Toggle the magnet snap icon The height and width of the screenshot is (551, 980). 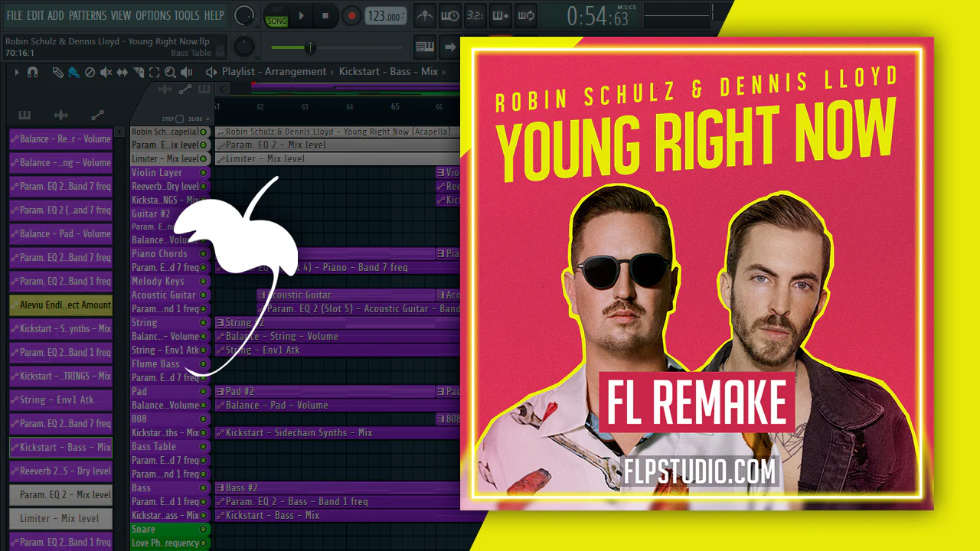point(32,72)
